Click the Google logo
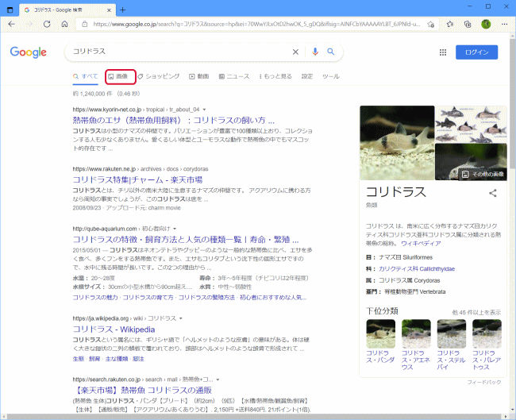This screenshot has height=420, width=516. [29, 52]
